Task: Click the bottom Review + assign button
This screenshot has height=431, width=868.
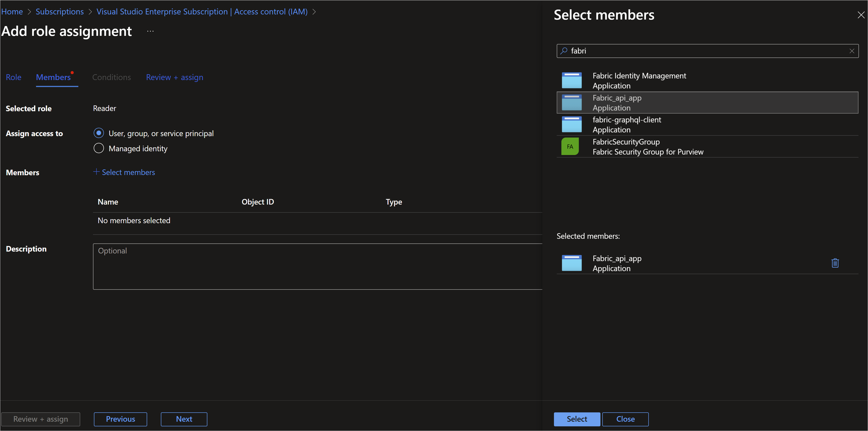Action: click(41, 419)
